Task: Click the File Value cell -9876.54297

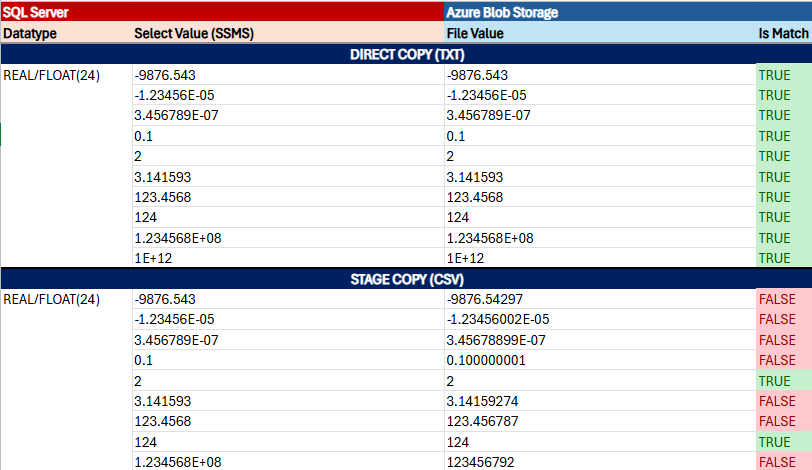Action: point(600,299)
